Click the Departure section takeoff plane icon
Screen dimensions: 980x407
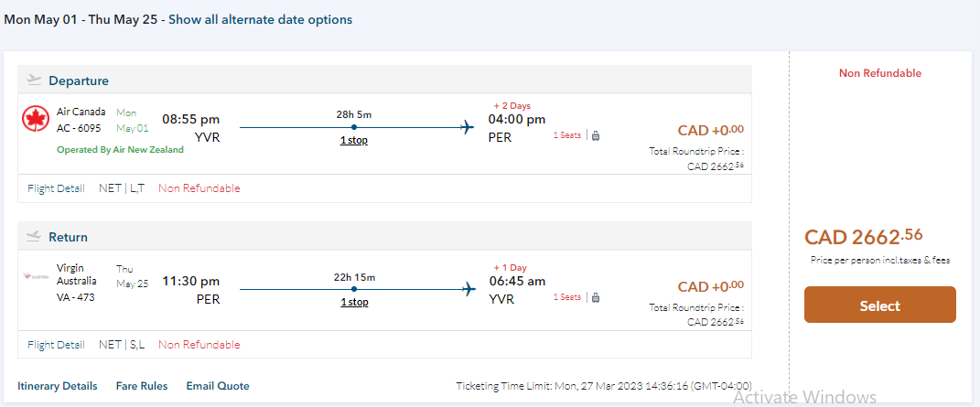tap(35, 80)
